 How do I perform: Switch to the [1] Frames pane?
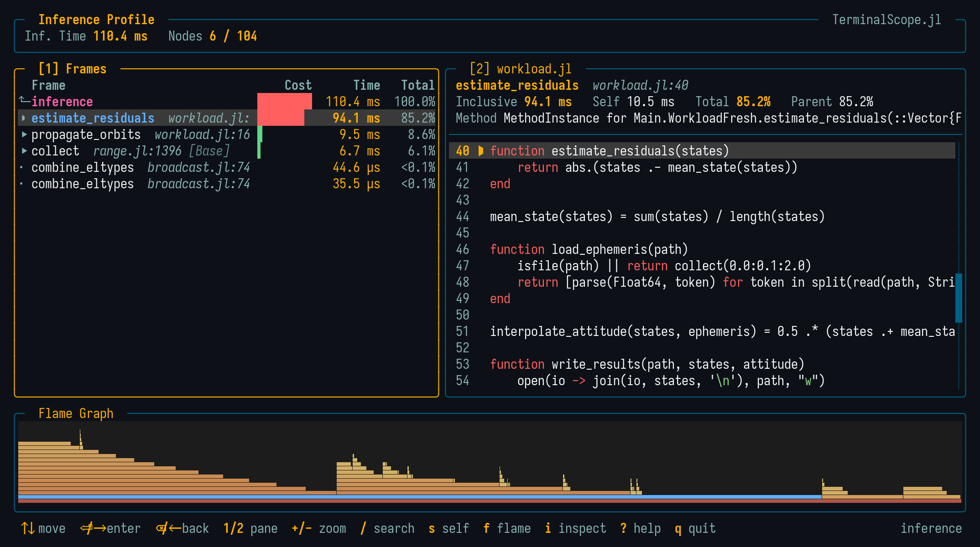tap(73, 69)
